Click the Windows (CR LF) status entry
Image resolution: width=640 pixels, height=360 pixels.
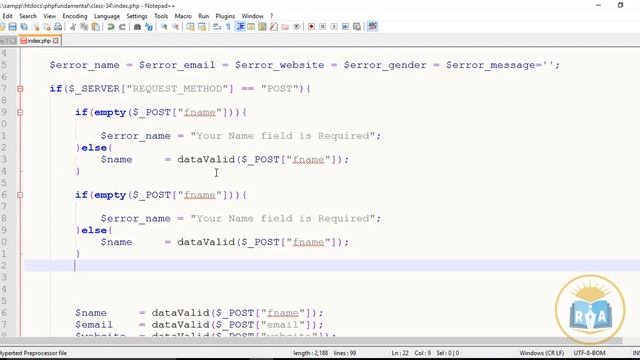coord(541,353)
